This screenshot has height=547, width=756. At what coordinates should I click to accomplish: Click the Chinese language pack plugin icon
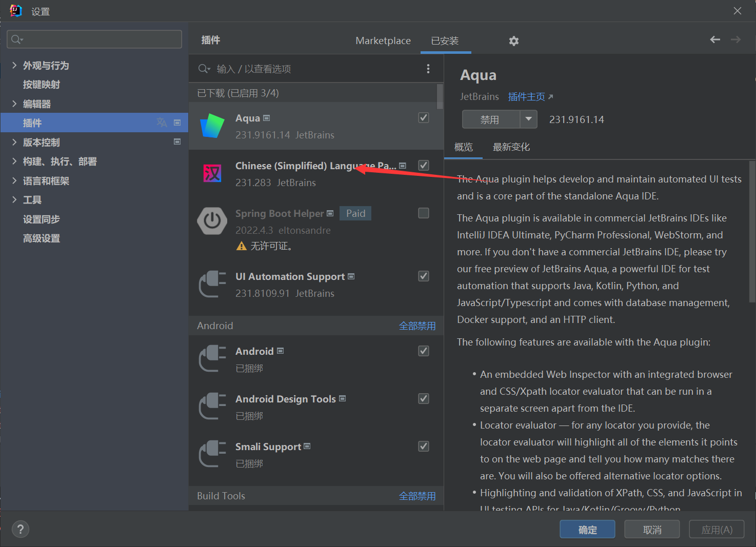212,173
